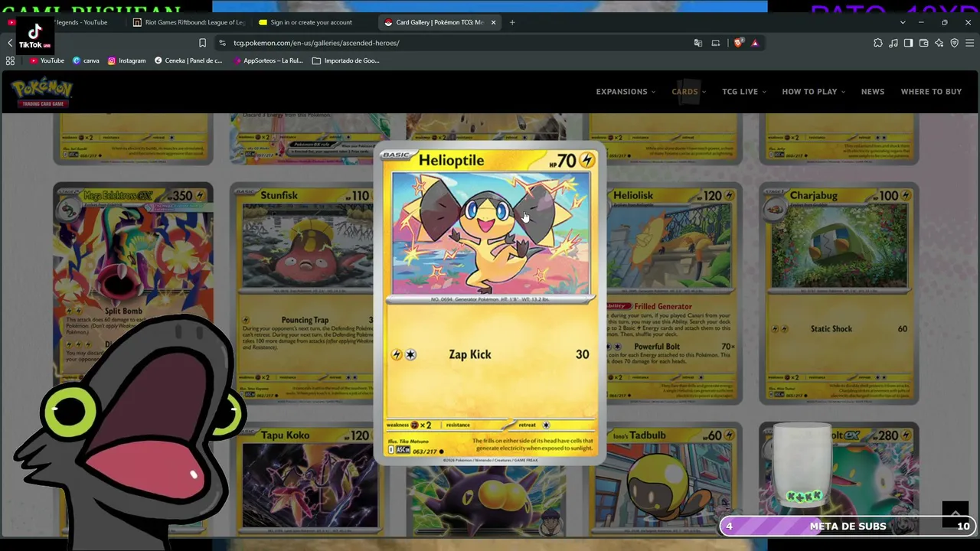This screenshot has width=980, height=551.
Task: Click the META DE SUBS progress bar
Action: 848,526
